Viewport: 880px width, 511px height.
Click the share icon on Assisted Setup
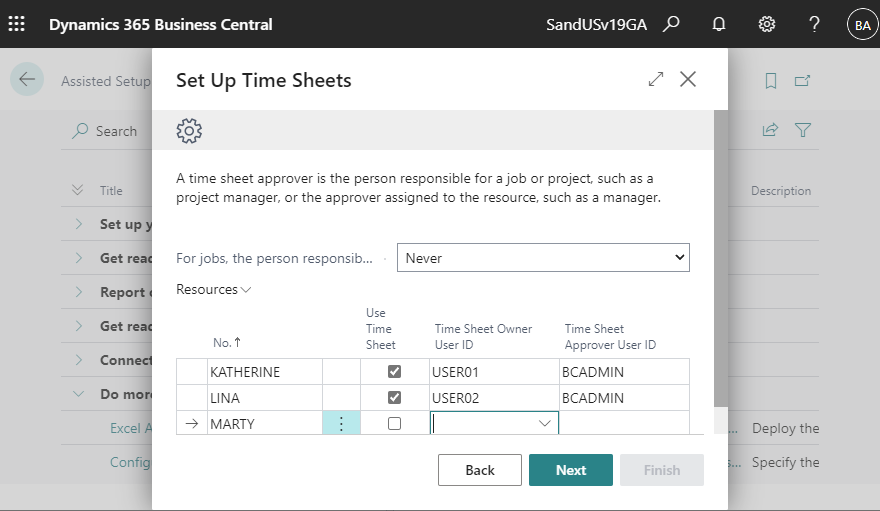pyautogui.click(x=770, y=130)
